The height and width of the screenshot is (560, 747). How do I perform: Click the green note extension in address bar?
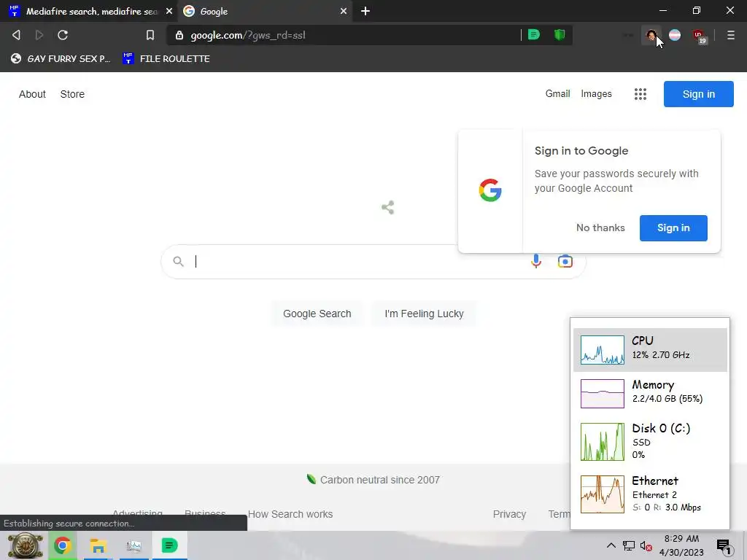[x=534, y=35]
